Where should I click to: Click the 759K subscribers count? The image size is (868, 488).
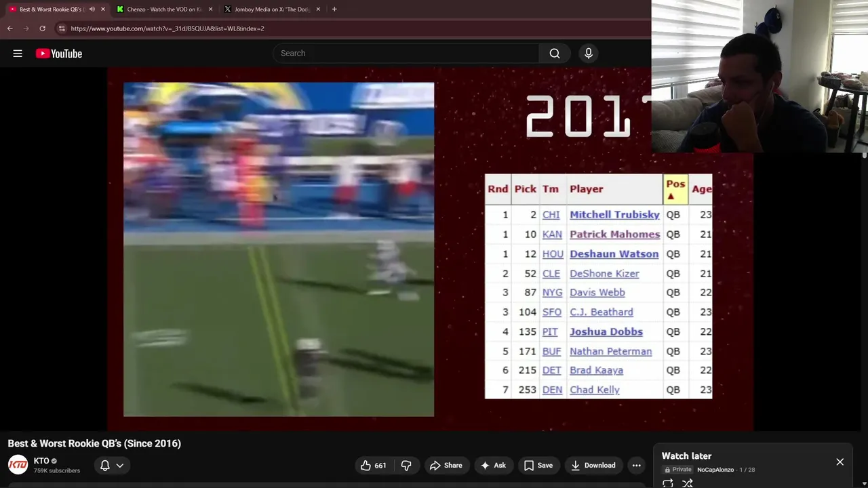[x=57, y=471]
